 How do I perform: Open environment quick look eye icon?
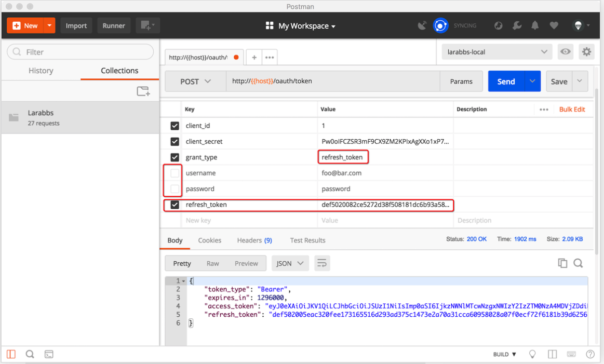[x=565, y=51]
